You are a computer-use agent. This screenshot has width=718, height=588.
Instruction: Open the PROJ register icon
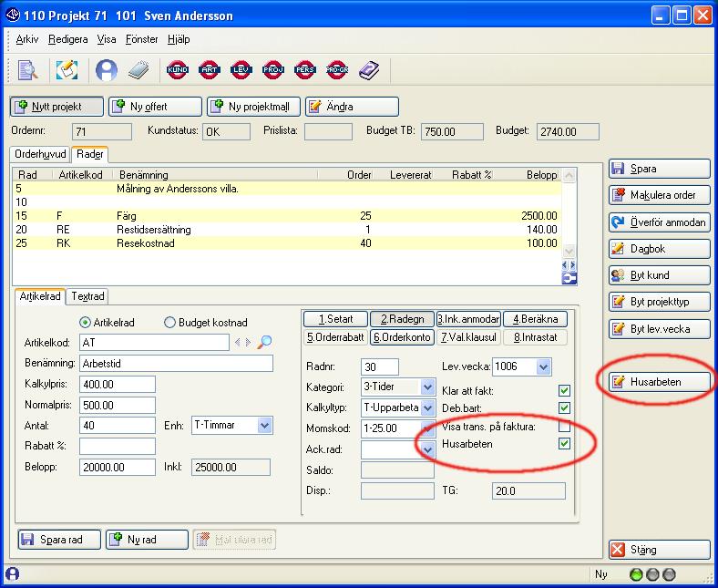pyautogui.click(x=273, y=70)
